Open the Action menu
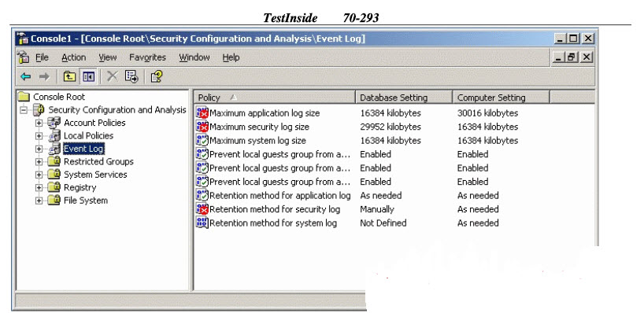This screenshot has width=644, height=313. tap(74, 57)
